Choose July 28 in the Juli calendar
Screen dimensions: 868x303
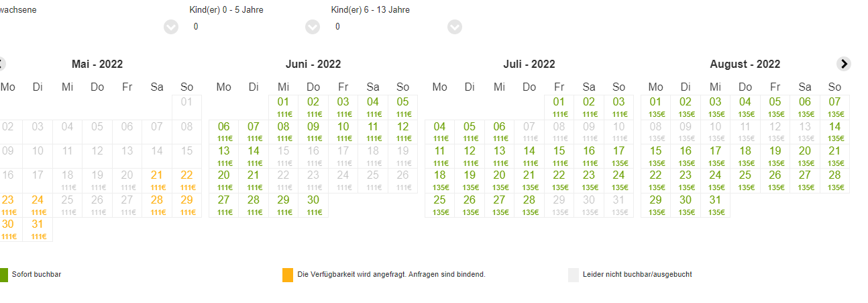click(x=529, y=205)
